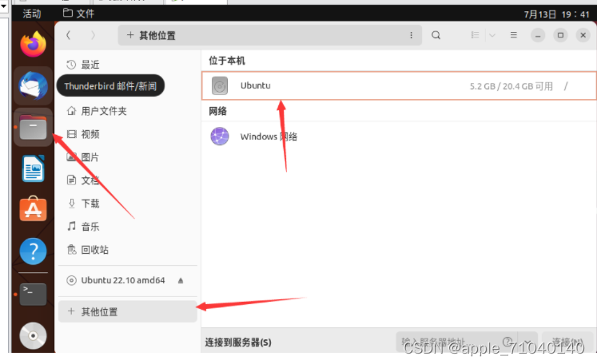Open the disc drive icon in dock

click(x=33, y=336)
